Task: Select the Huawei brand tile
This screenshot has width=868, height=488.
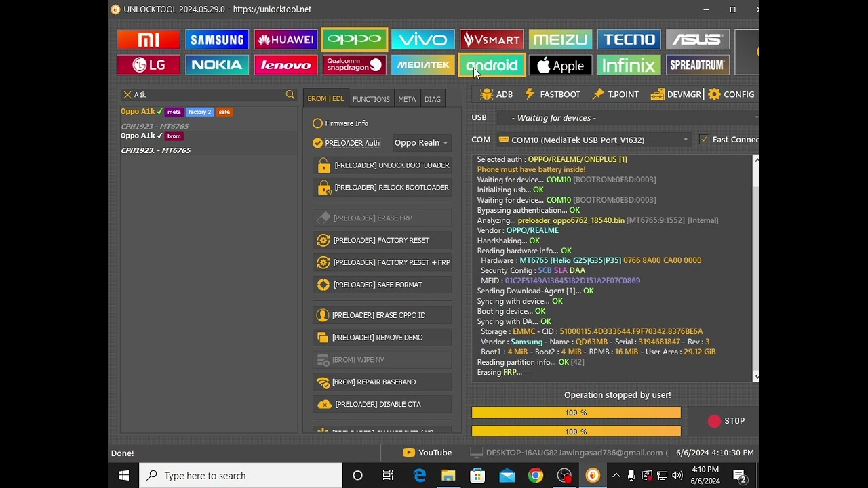Action: point(285,39)
